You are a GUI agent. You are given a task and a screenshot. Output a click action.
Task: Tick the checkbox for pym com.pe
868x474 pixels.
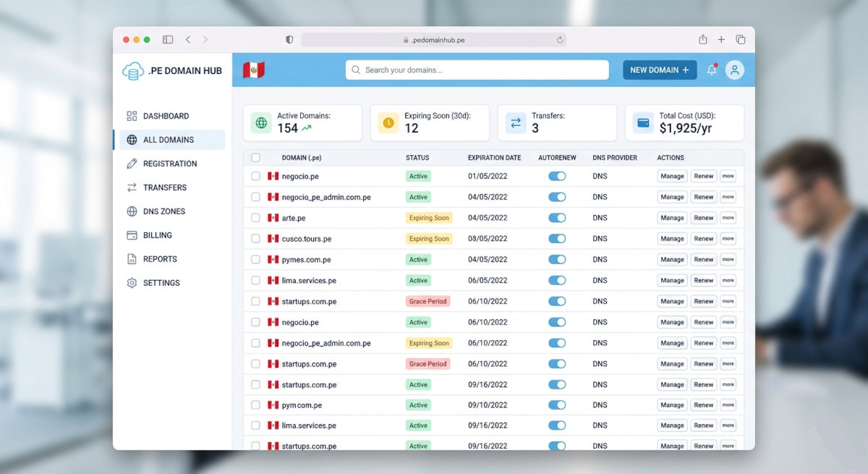(255, 405)
